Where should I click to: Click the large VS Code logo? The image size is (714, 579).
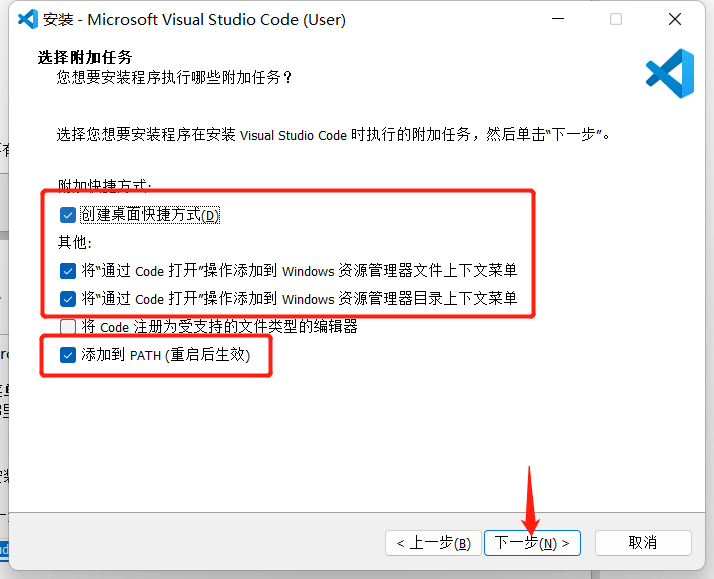coord(670,73)
